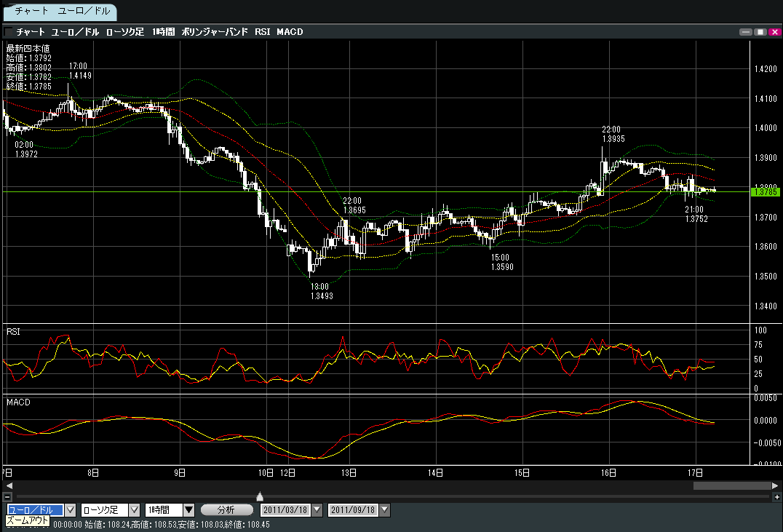Zoom out using the minus icon
Image resolution: width=783 pixels, height=532 pixels.
(x=7, y=496)
